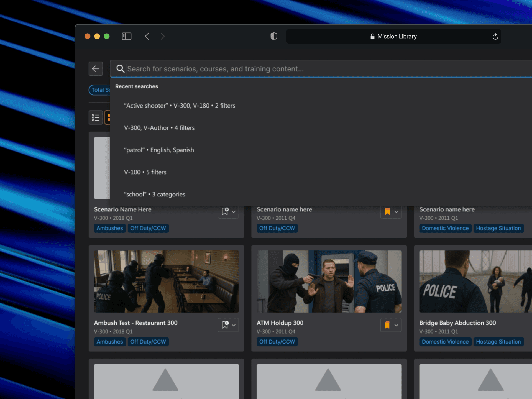Bookmark the Ambush Test Restaurant 300 scenario
This screenshot has height=399, width=532.
pyautogui.click(x=225, y=325)
